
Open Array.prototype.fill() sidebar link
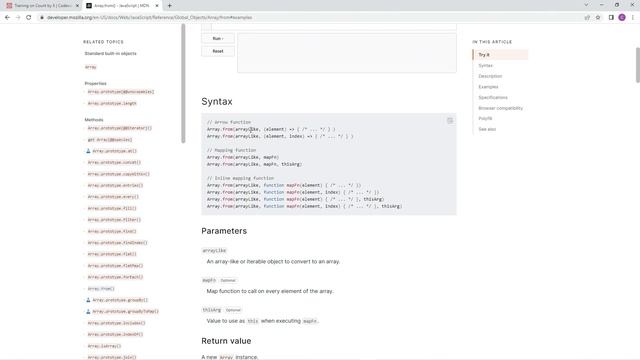[x=112, y=208]
